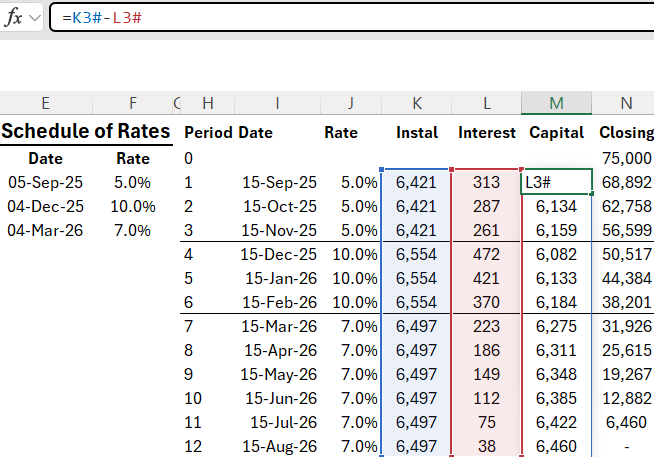Select column I header
The height and width of the screenshot is (457, 654).
pos(277,103)
